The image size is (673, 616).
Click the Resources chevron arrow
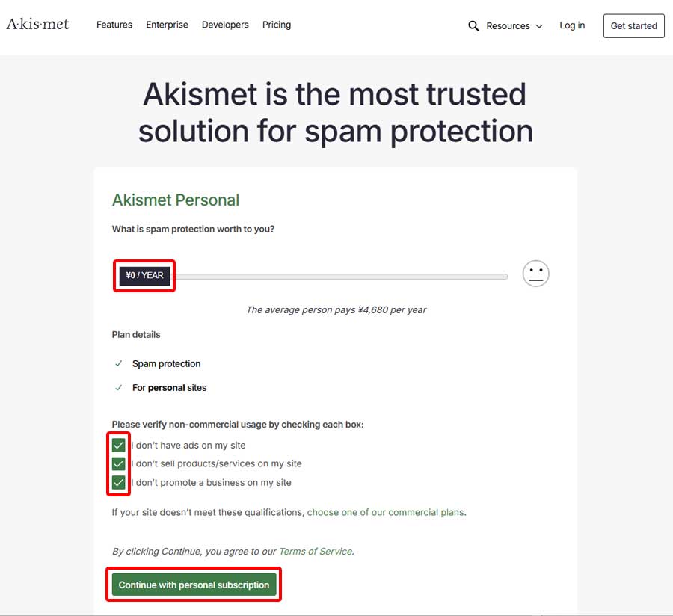coord(539,26)
